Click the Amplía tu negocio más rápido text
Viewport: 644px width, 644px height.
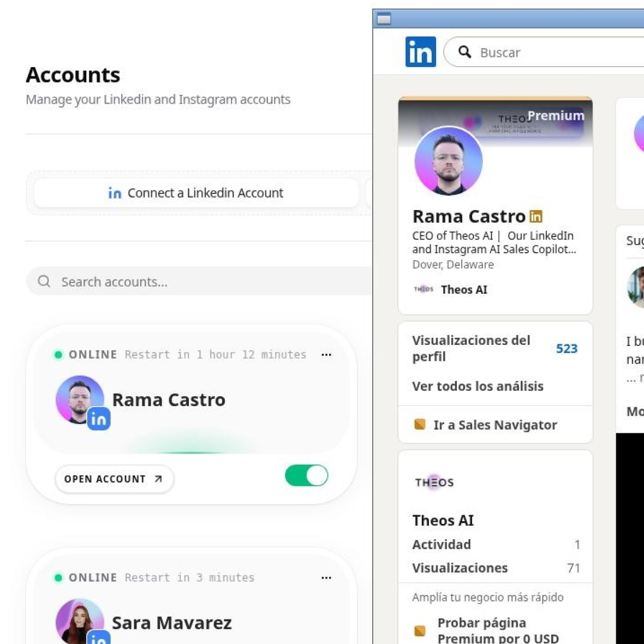click(x=488, y=597)
